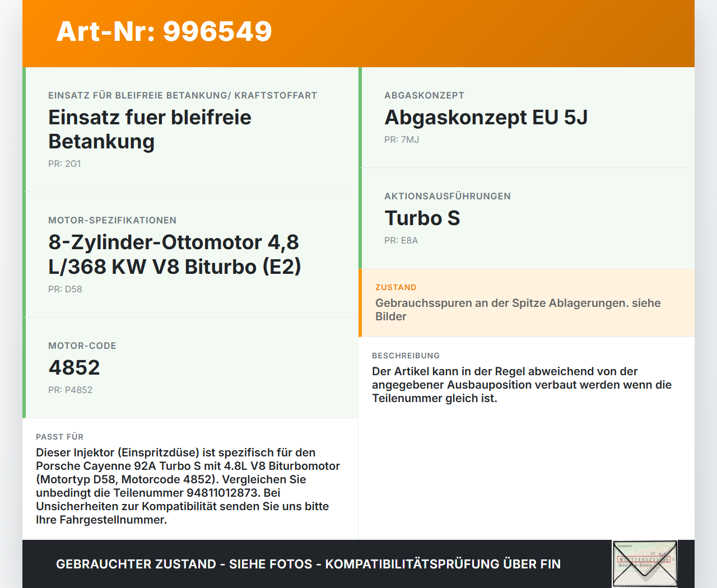Click footer text 'GEBRAUCHTER ZUSTAND - SIEHE FOTOS'
Image resolution: width=717 pixels, height=588 pixels.
pos(184,564)
